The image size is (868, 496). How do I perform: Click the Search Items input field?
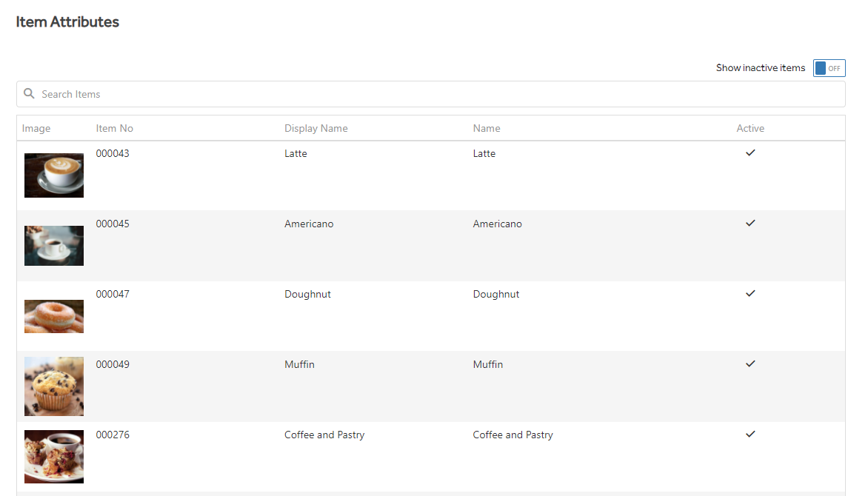tap(431, 94)
